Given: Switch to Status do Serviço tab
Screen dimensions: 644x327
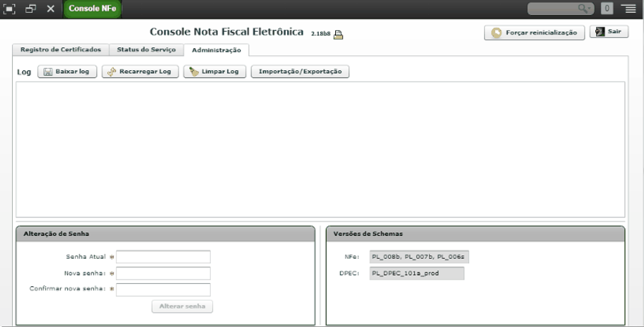Looking at the screenshot, I should tap(146, 49).
